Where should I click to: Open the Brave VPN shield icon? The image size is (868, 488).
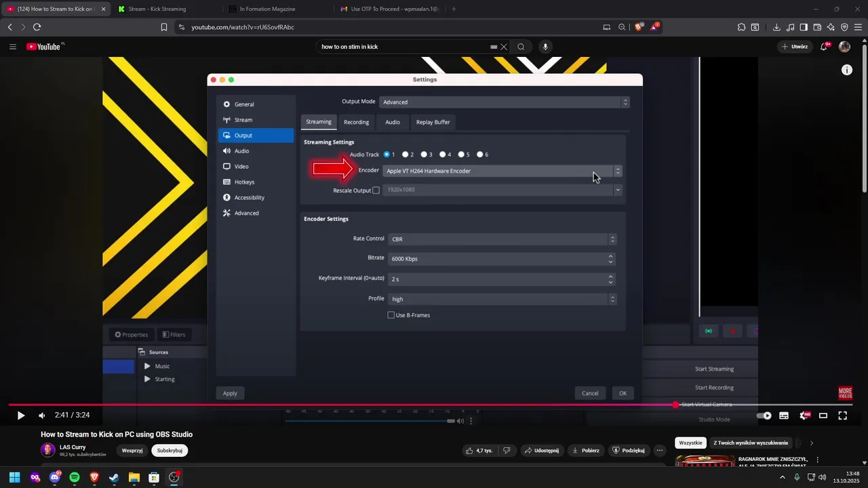point(844,27)
